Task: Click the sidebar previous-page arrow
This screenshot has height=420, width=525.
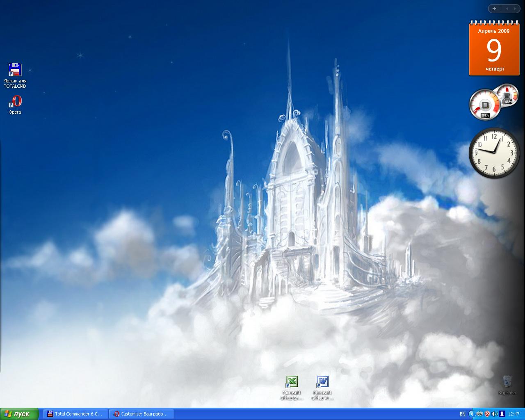Action: [507, 9]
